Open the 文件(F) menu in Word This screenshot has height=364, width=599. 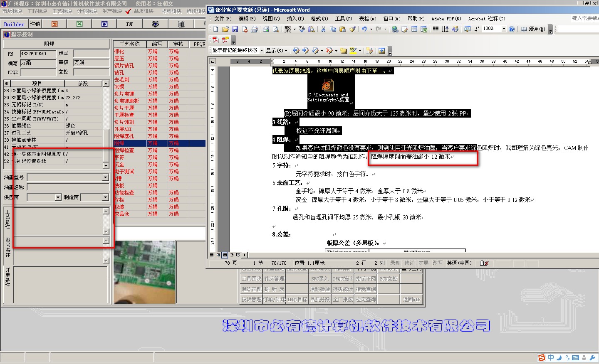(x=223, y=19)
